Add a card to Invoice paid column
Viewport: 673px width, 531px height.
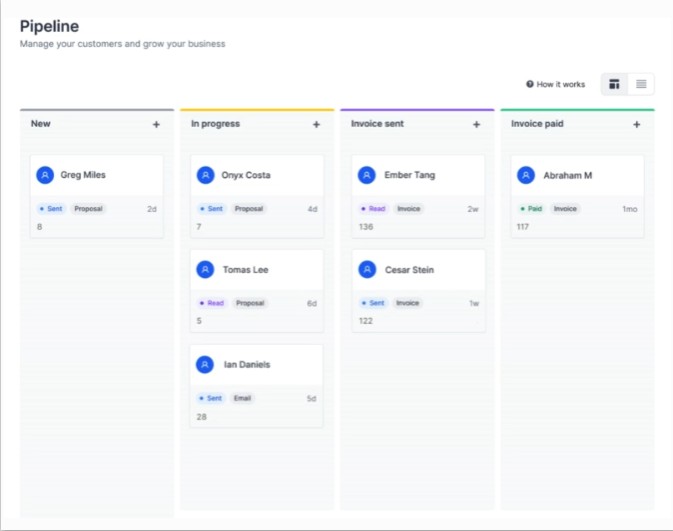636,125
